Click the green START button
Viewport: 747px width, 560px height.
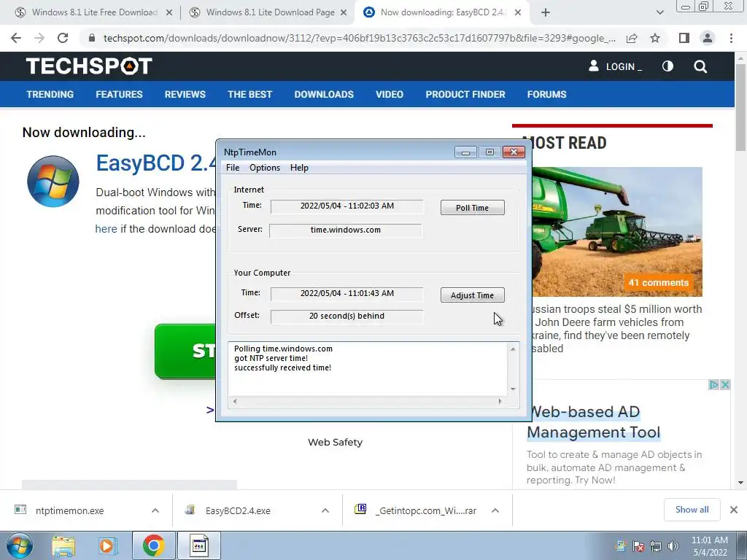[185, 351]
